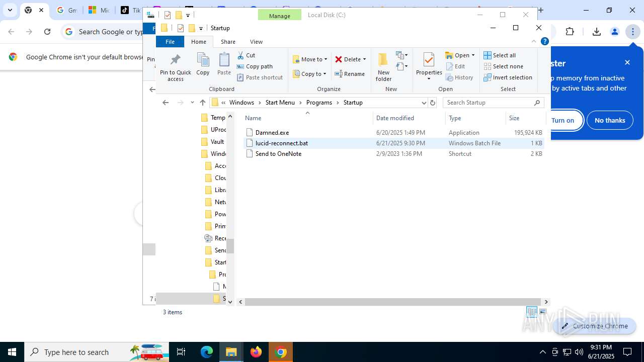This screenshot has height=362, width=644.
Task: Click the Rename button
Action: tap(350, 74)
